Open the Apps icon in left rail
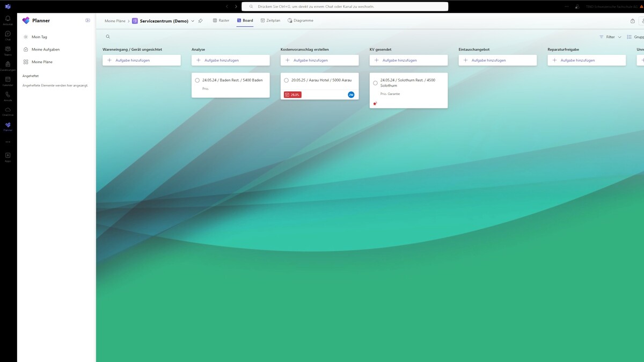 [8, 156]
